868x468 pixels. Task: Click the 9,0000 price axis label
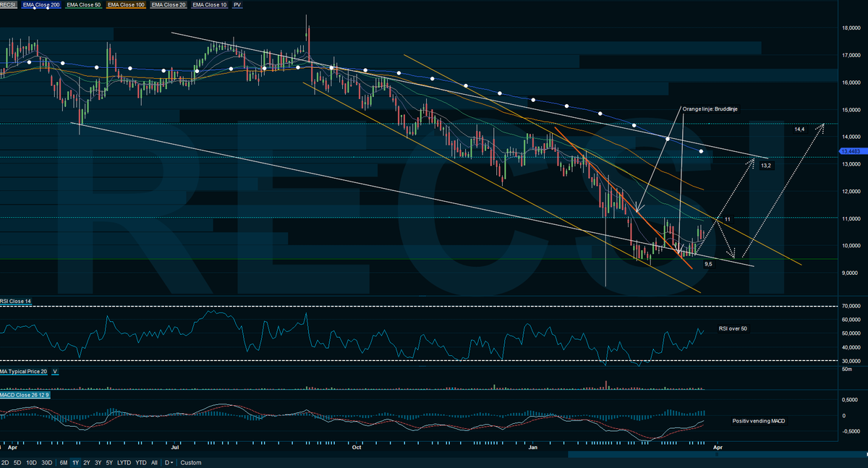(851, 273)
